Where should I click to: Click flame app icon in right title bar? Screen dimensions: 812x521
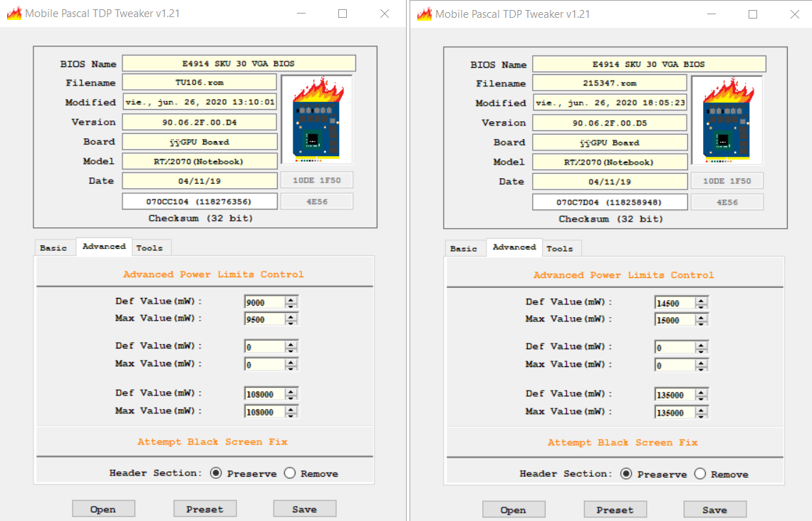(x=425, y=14)
